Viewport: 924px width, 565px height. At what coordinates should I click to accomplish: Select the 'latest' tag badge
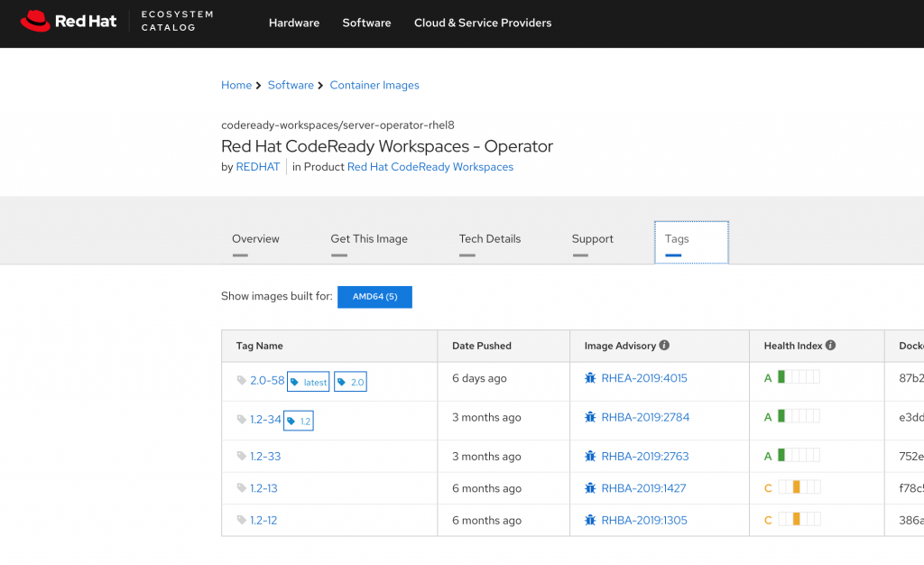coord(309,383)
